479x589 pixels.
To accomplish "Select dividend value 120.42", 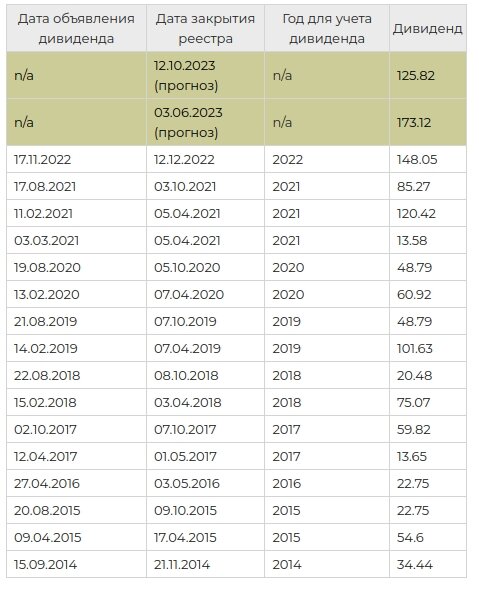I will [416, 214].
